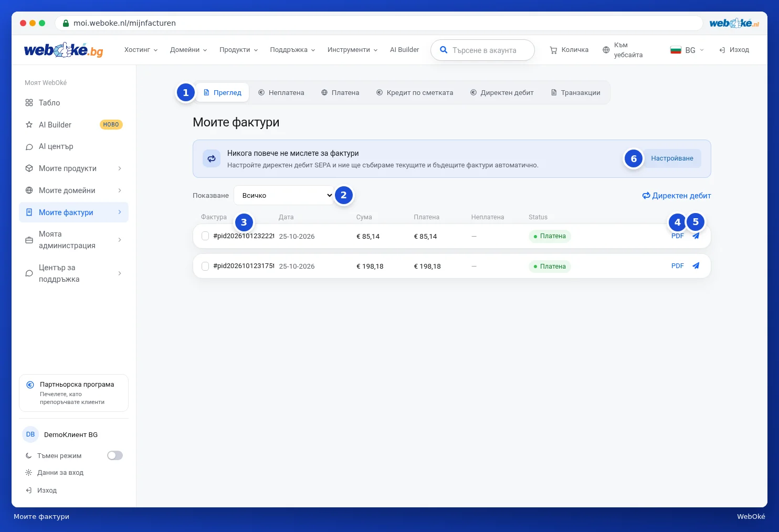Click the Настройване button in SEPA banner
The width and height of the screenshot is (779, 532).
(x=672, y=158)
